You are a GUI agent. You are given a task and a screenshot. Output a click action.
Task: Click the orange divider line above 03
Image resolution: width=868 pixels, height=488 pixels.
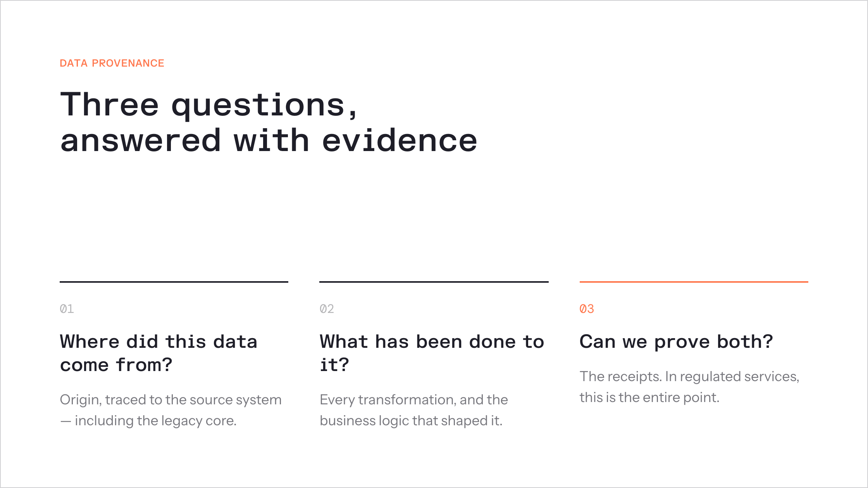tap(694, 282)
